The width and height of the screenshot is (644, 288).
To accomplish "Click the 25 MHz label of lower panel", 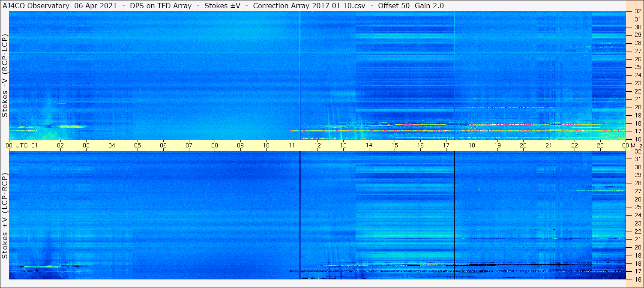I will 637,207.
